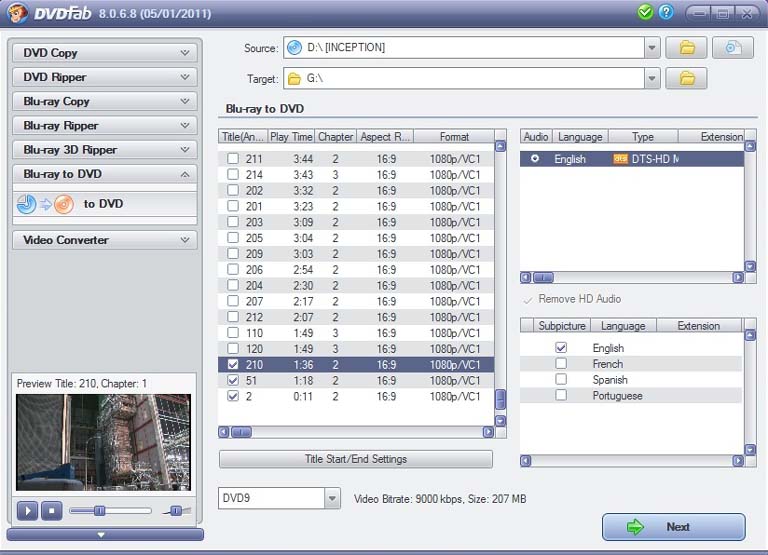Viewport: 768px width, 555px height.
Task: Expand the DVD Ripper section
Action: click(105, 77)
